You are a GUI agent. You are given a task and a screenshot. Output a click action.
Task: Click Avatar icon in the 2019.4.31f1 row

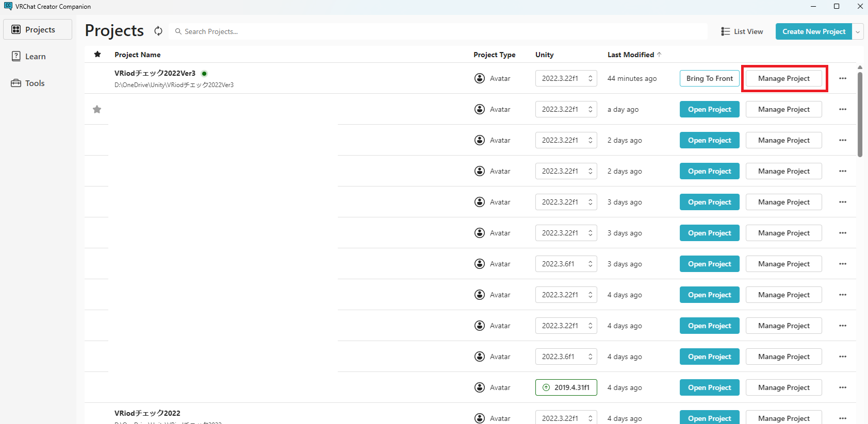point(480,387)
